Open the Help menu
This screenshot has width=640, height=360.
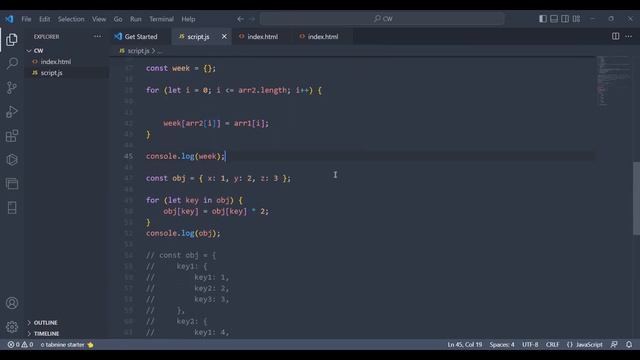[188, 19]
